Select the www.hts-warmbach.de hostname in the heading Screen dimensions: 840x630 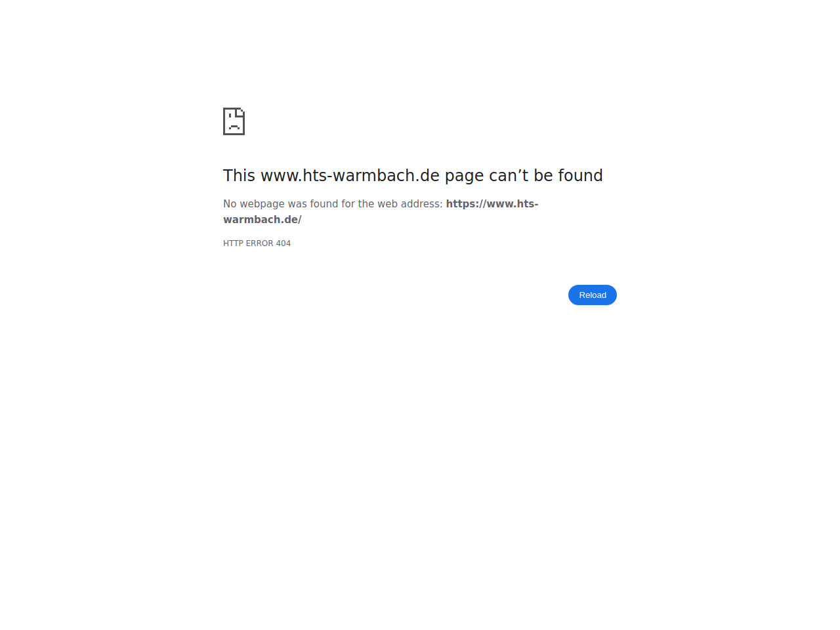[350, 176]
